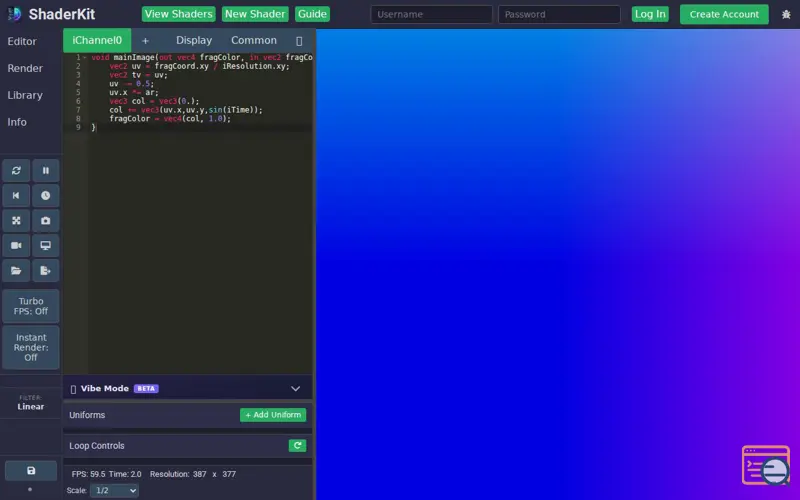
Task: Click the icon right of Common tab
Action: (x=299, y=41)
